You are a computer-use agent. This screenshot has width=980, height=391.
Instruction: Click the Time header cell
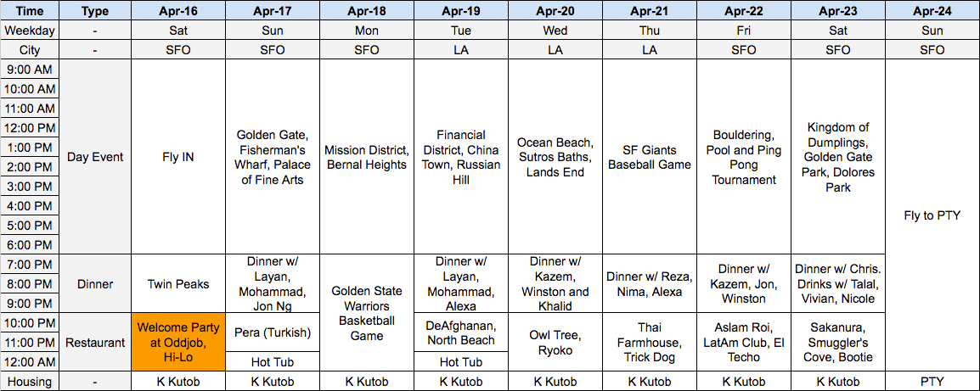click(29, 11)
